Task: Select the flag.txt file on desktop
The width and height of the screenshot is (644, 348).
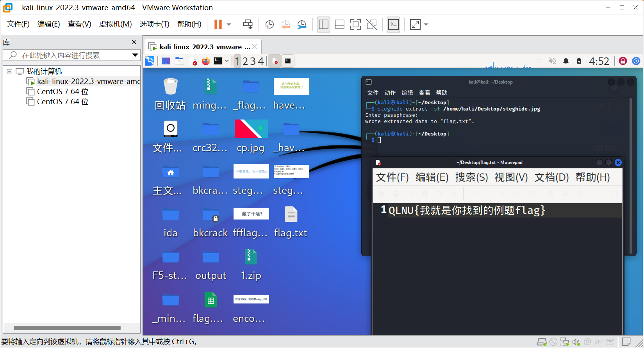Action: tap(291, 222)
